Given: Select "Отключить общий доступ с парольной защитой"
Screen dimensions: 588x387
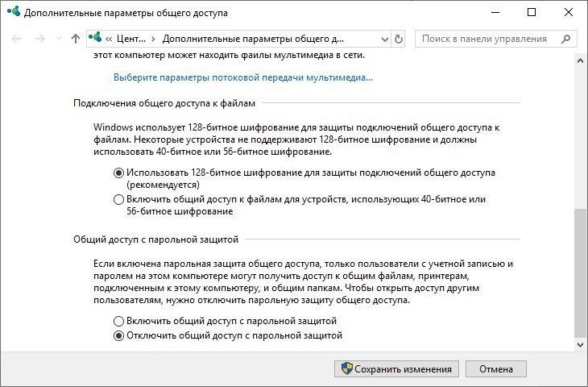Looking at the screenshot, I should (x=119, y=335).
